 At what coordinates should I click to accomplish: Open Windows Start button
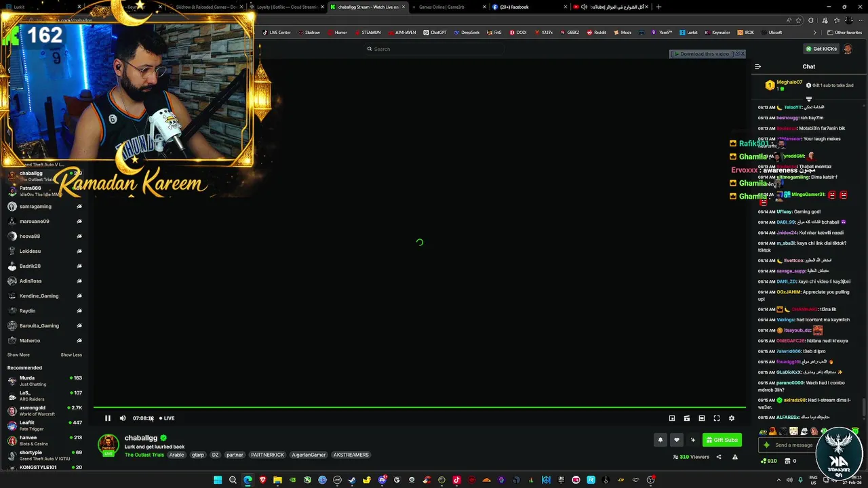[x=218, y=480]
